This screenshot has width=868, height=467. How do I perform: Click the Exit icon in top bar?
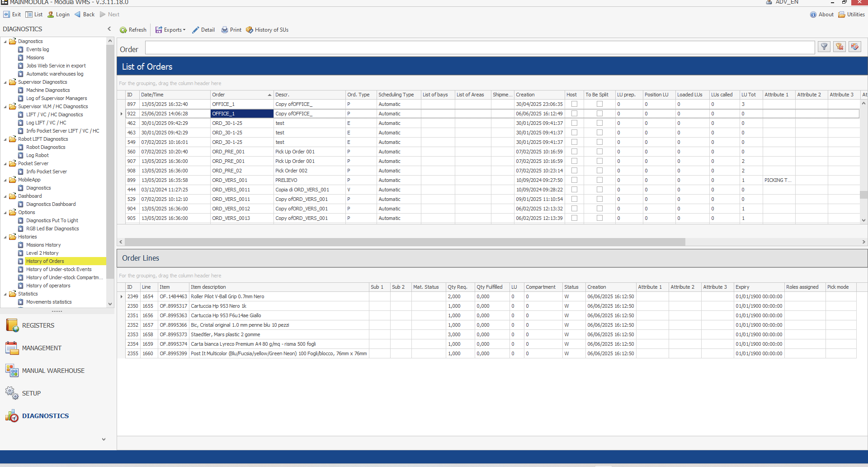pos(6,14)
